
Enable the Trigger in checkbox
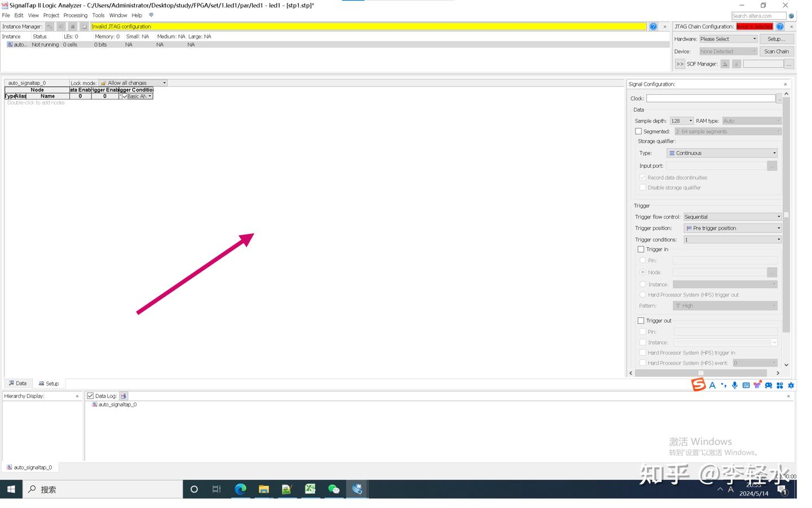(x=641, y=249)
